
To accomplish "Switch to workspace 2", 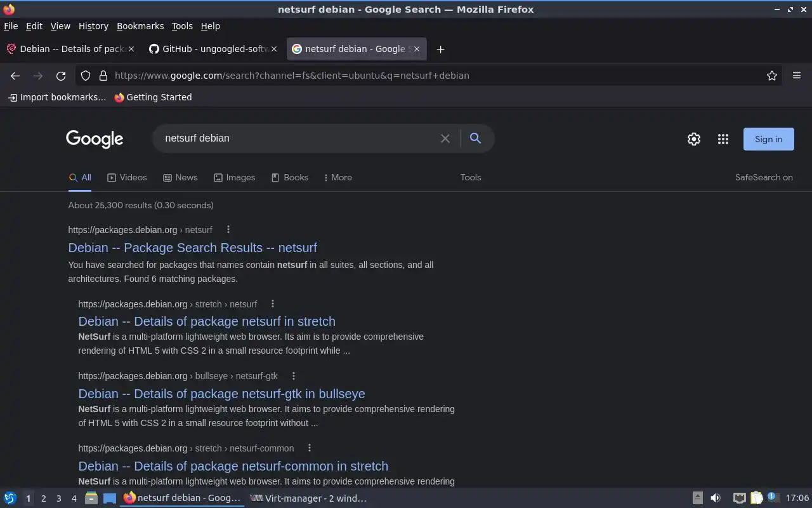I will pyautogui.click(x=43, y=498).
